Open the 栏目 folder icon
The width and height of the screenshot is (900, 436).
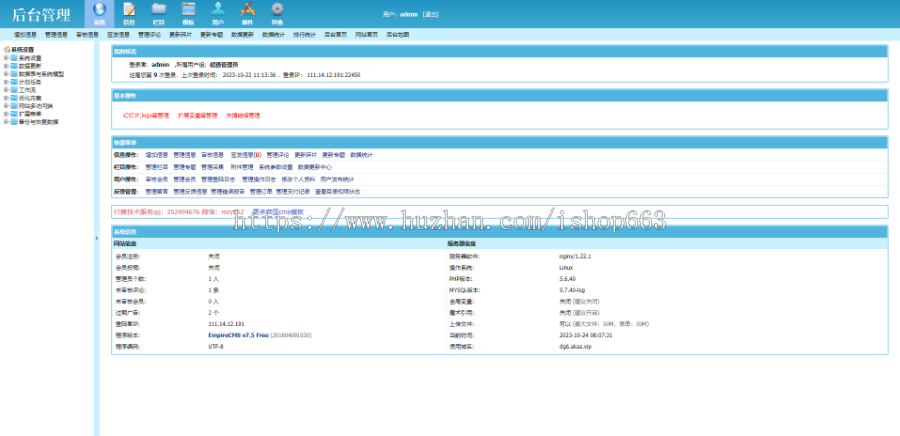(x=159, y=10)
